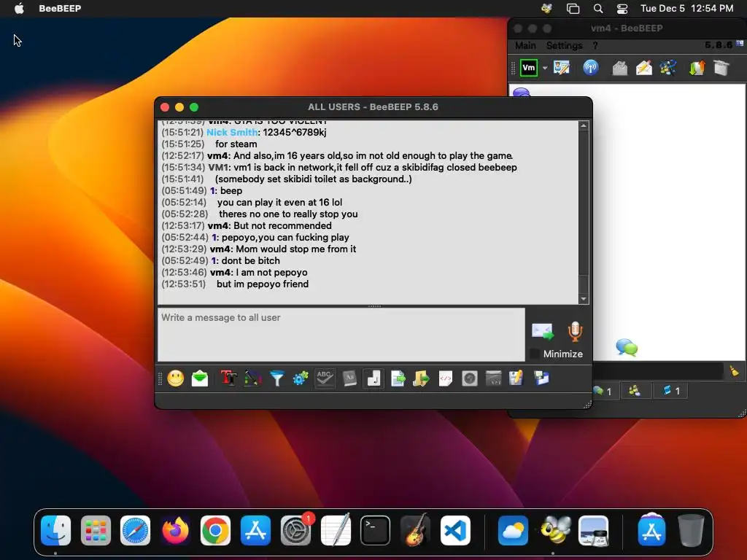Click the text 'But not recommended'

pos(282,226)
